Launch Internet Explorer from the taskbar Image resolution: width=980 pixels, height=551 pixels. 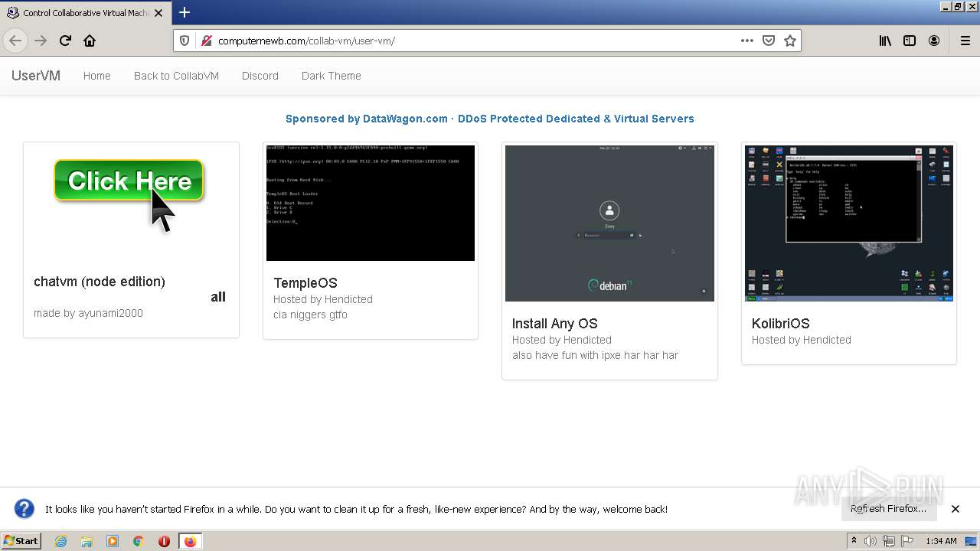(x=60, y=541)
